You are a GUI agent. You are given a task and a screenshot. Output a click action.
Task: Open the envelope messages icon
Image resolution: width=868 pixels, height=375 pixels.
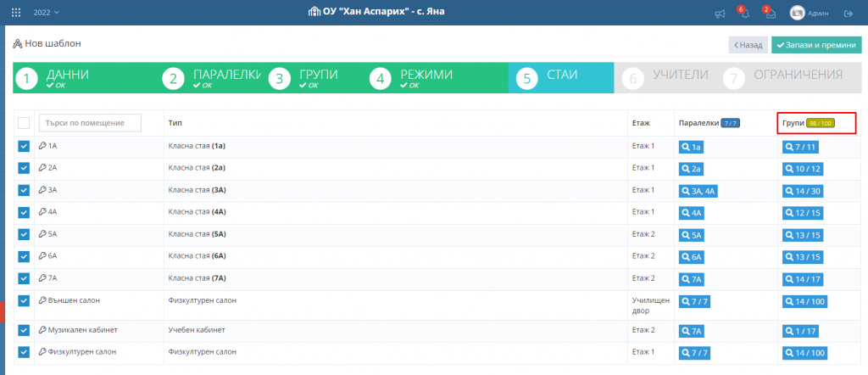(771, 14)
